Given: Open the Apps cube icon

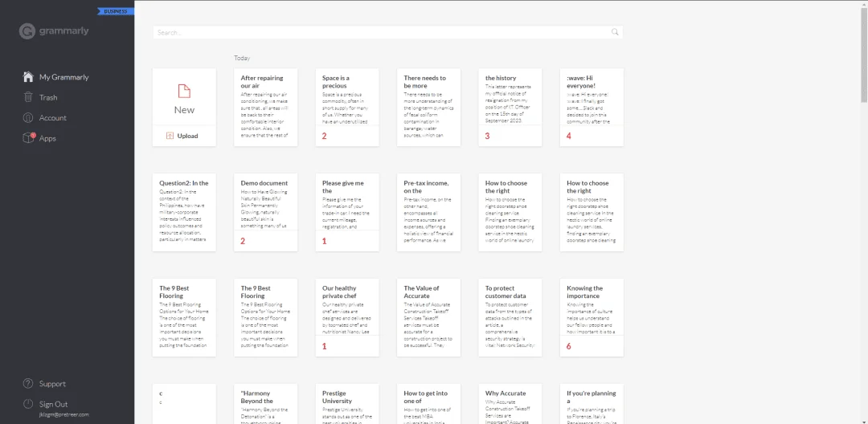Looking at the screenshot, I should pos(28,137).
